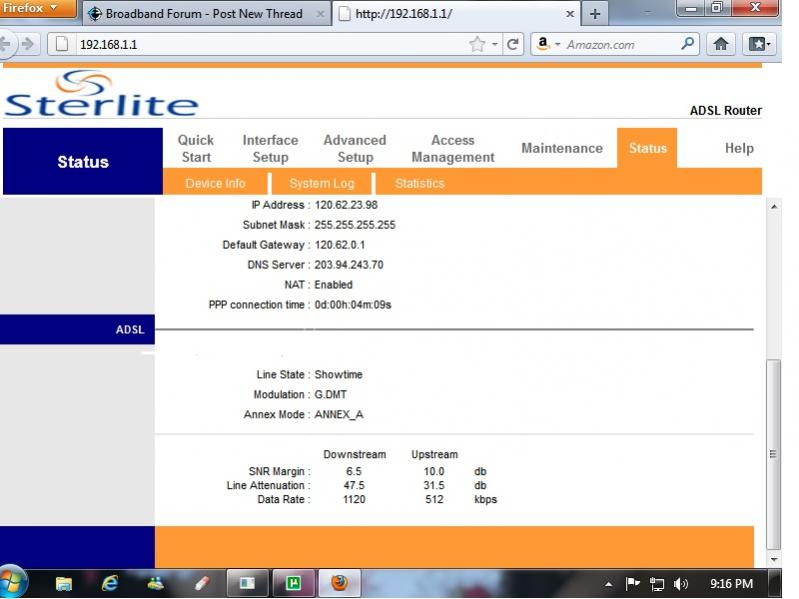The width and height of the screenshot is (799, 599).
Task: Close the http://192.168.1.1/ tab
Action: click(570, 14)
